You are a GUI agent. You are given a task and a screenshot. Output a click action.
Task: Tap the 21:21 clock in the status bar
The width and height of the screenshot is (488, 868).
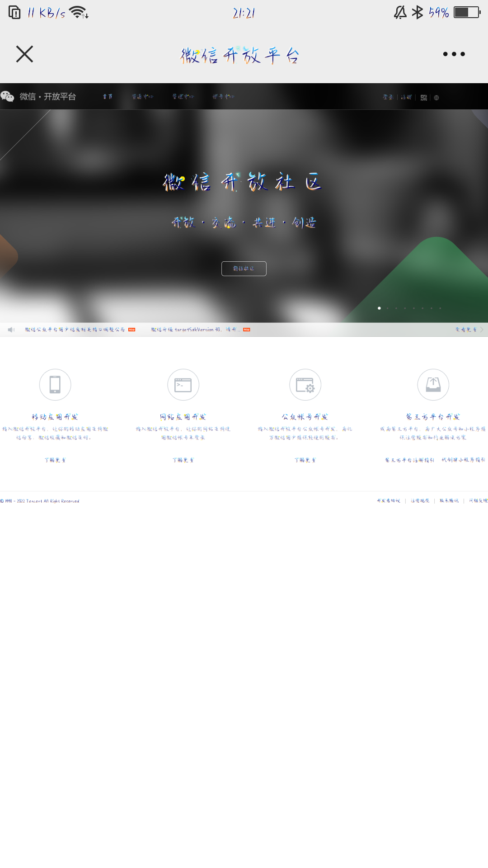244,13
